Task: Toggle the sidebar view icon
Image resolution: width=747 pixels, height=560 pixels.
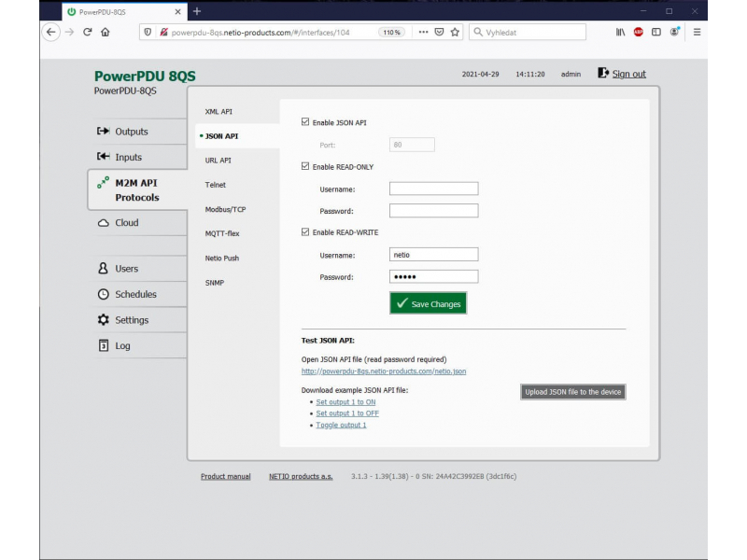Action: click(656, 32)
